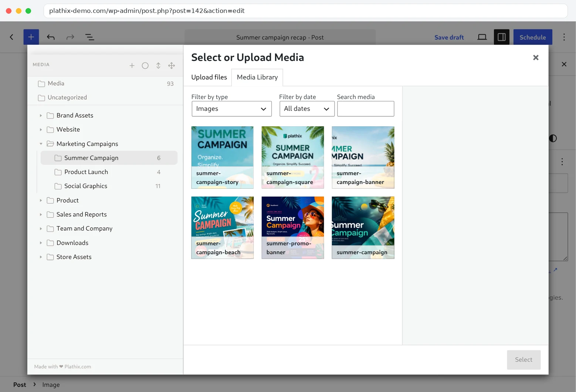
Task: Expand the Store Assets folder
Action: 41,257
